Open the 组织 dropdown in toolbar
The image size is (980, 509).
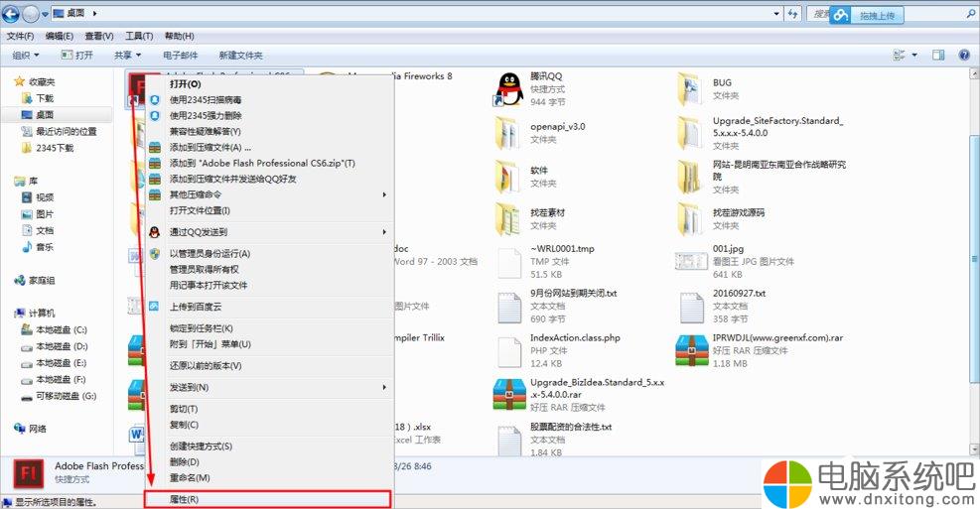click(26, 55)
